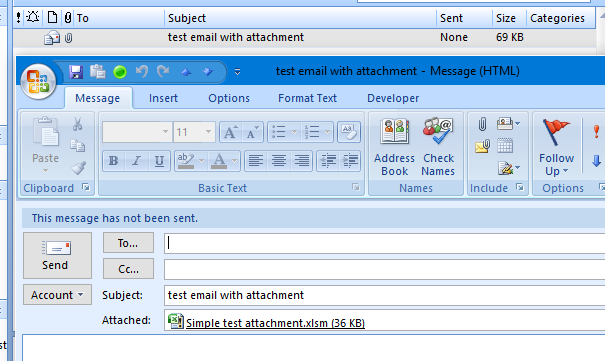The width and height of the screenshot is (605, 361).
Task: Open the Clipboard dialog launcher
Action: [86, 187]
